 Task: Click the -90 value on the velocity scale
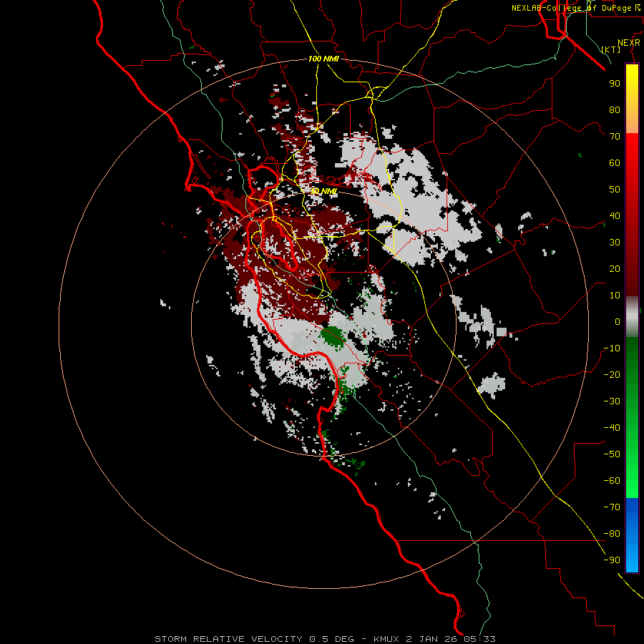click(x=612, y=560)
